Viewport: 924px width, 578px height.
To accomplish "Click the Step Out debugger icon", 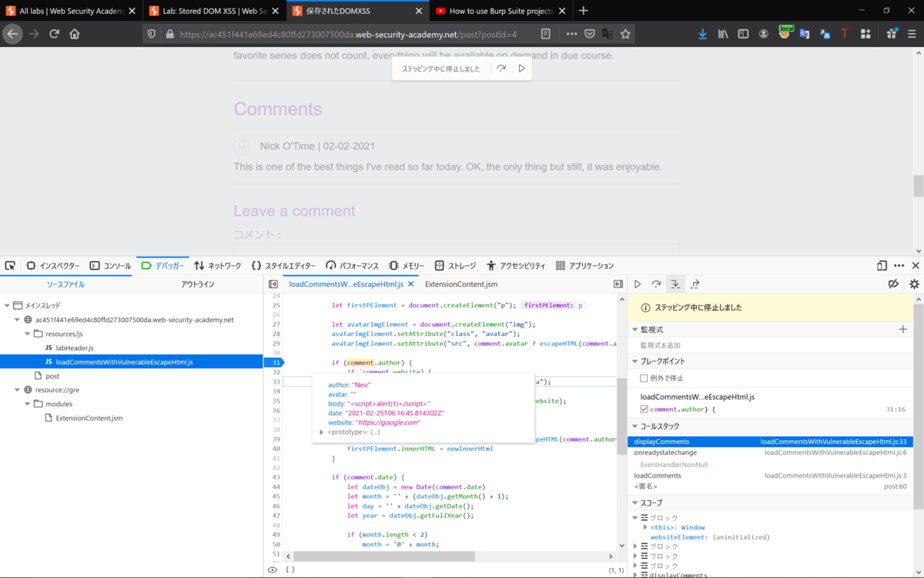I will click(695, 284).
